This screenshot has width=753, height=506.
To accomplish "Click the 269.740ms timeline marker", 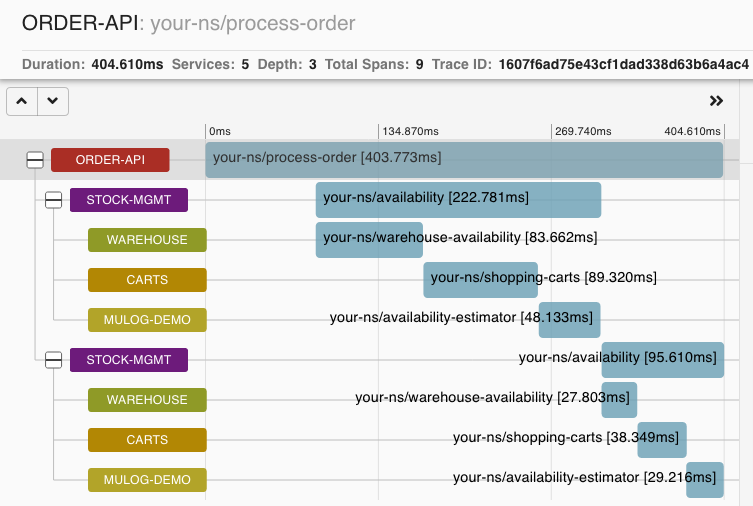I will pyautogui.click(x=583, y=131).
